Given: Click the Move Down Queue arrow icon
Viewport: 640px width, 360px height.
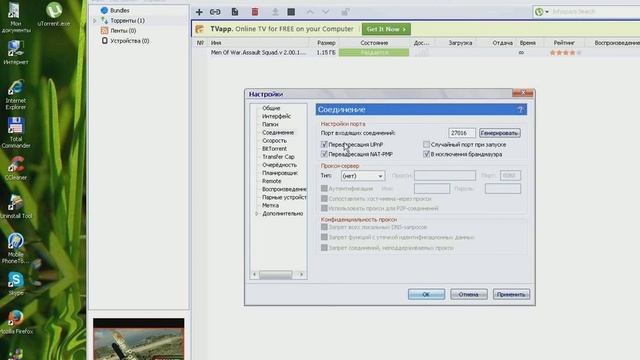Looking at the screenshot, I should pyautogui.click(x=326, y=12).
